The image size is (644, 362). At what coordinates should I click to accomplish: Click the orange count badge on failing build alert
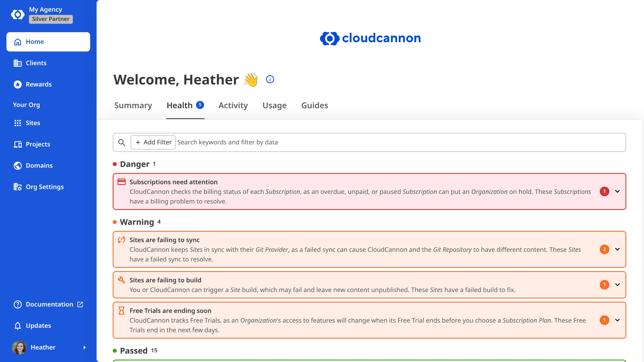604,285
